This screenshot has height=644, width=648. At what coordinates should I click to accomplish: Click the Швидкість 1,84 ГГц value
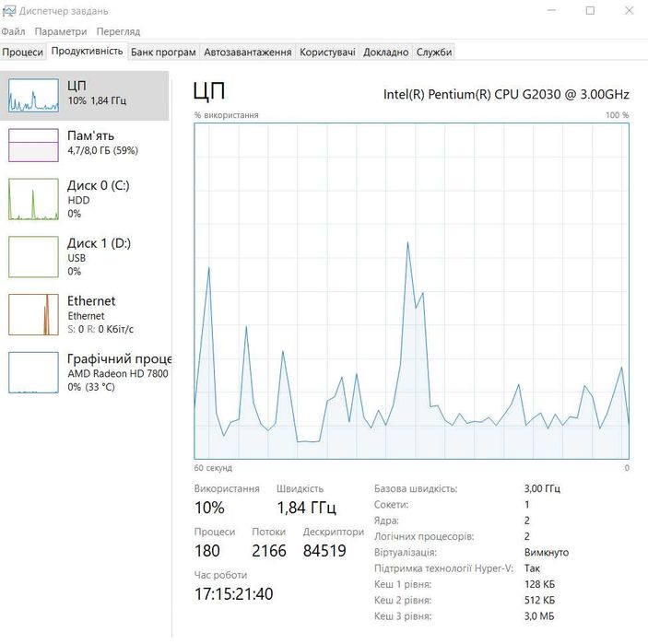coord(306,508)
